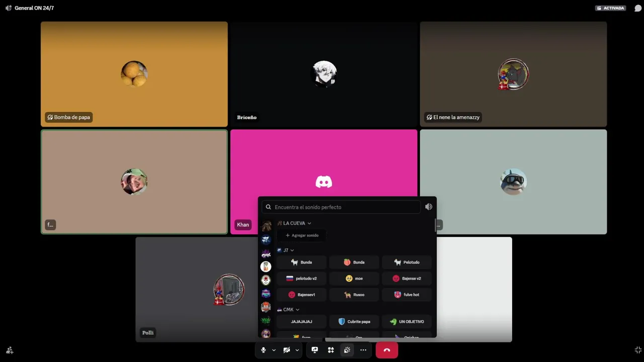Select the 'El nene la amenazzy' video tile

click(513, 74)
